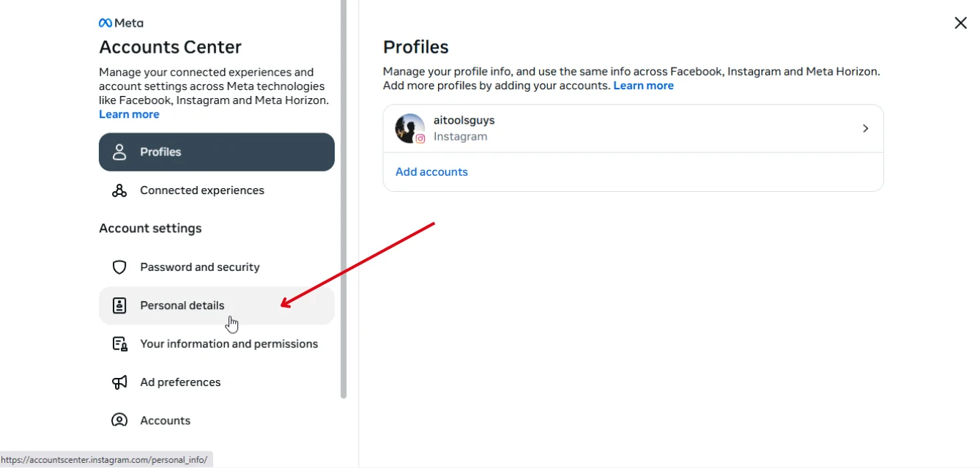Open the Profiles menu item
980x468 pixels.
pyautogui.click(x=217, y=152)
